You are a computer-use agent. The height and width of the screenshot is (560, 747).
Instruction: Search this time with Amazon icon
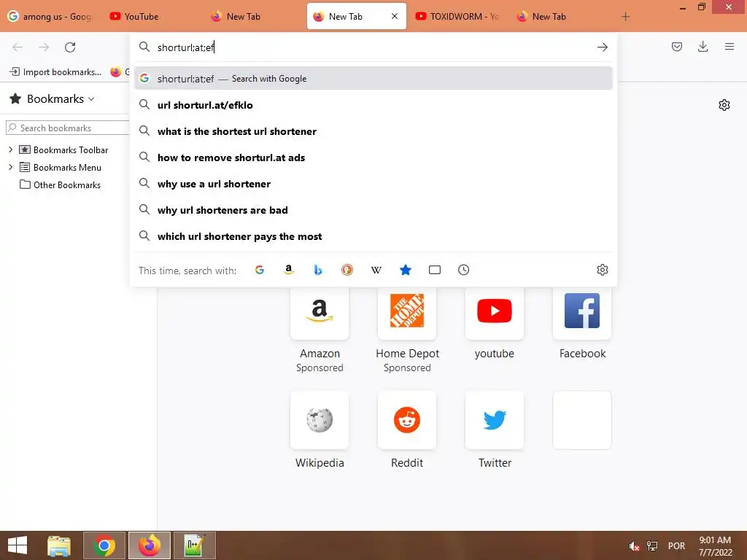(289, 270)
